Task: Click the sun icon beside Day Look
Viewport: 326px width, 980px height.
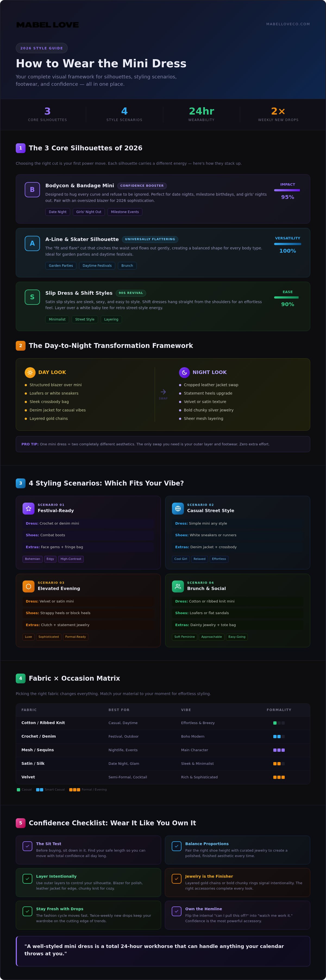Action: tap(30, 372)
